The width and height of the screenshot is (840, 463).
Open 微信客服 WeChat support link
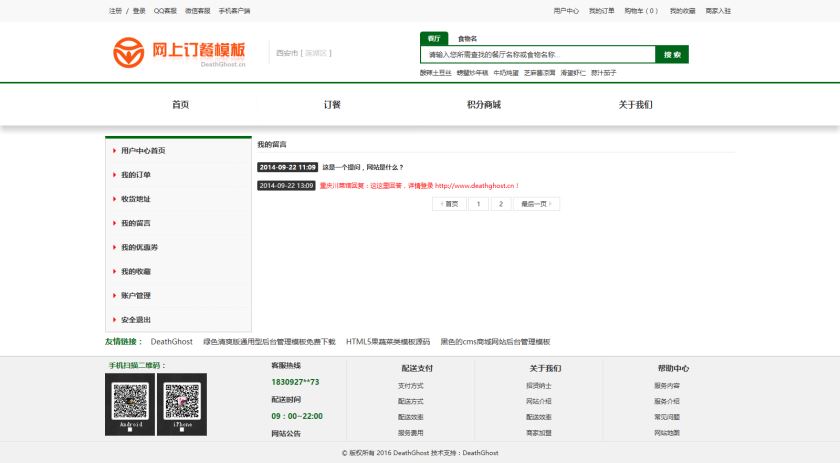pos(198,11)
